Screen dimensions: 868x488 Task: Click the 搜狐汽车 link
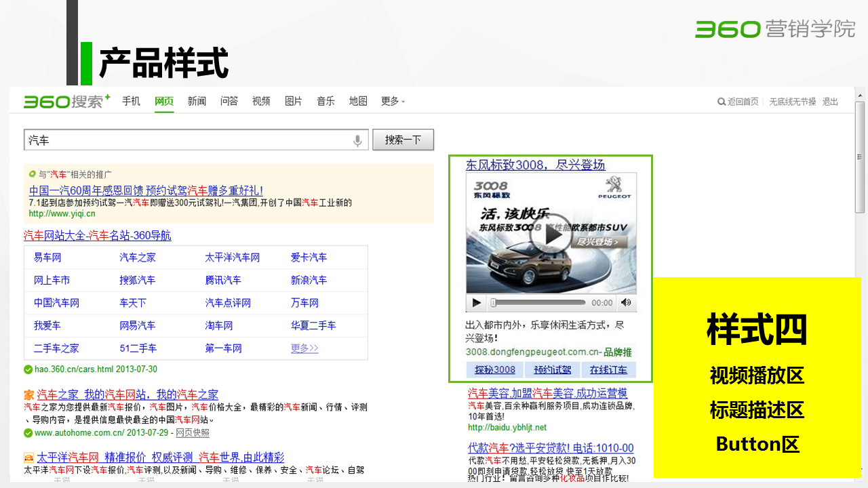coord(138,280)
